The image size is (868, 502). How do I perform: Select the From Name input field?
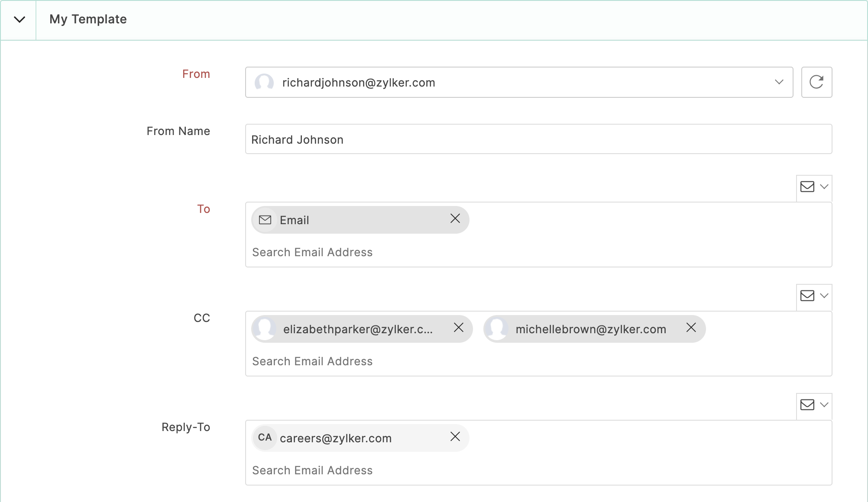(539, 139)
